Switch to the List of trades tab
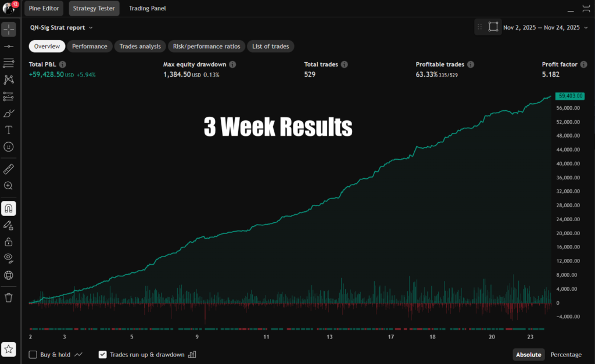 (x=271, y=46)
